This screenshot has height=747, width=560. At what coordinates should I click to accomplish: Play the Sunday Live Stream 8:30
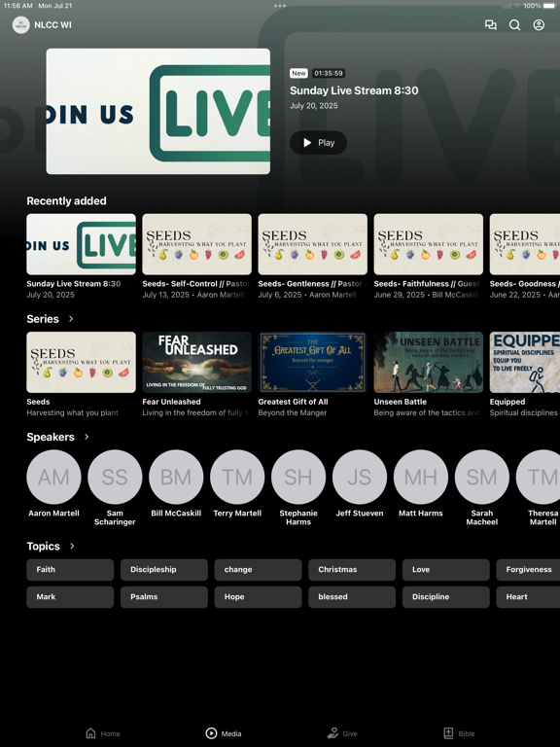(318, 142)
